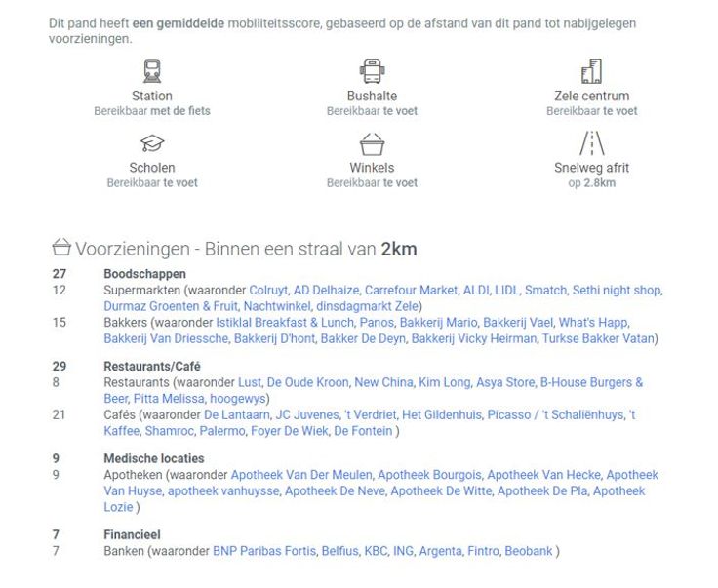Follow the Carrefour Market link

click(x=413, y=290)
